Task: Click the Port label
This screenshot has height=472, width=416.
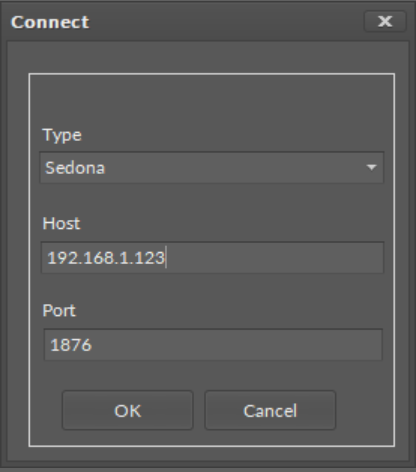Action: pyautogui.click(x=59, y=311)
